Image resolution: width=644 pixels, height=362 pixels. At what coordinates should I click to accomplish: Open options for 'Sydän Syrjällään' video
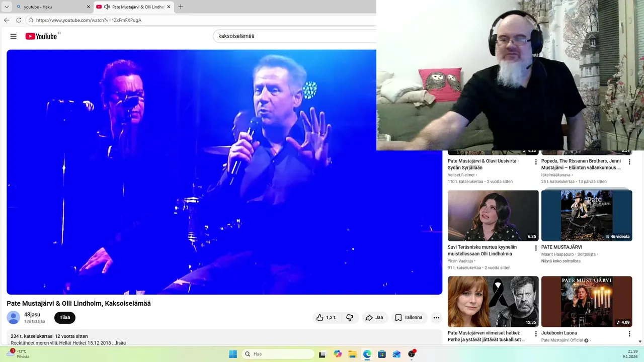(x=536, y=162)
